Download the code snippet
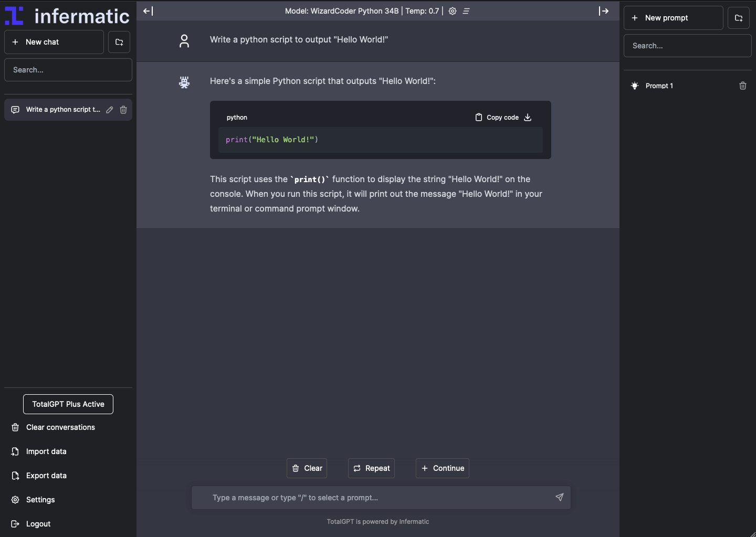756x537 pixels. click(528, 118)
